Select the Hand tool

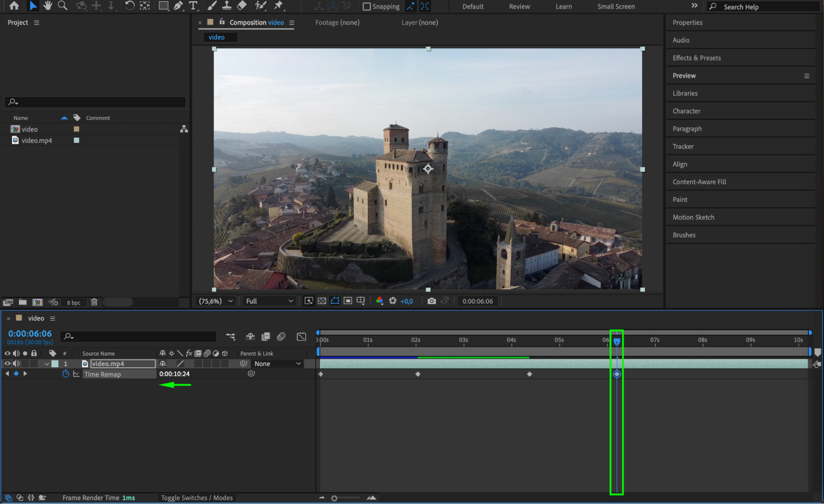point(47,6)
